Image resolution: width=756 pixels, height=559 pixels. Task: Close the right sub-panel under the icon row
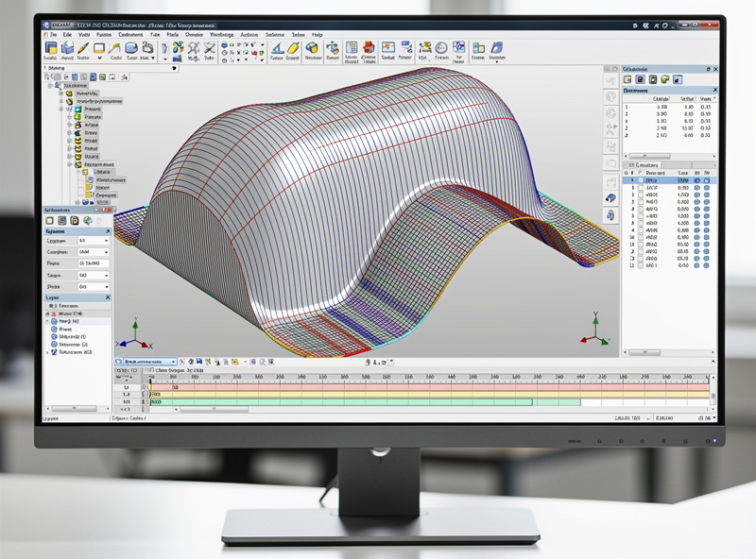click(x=714, y=90)
